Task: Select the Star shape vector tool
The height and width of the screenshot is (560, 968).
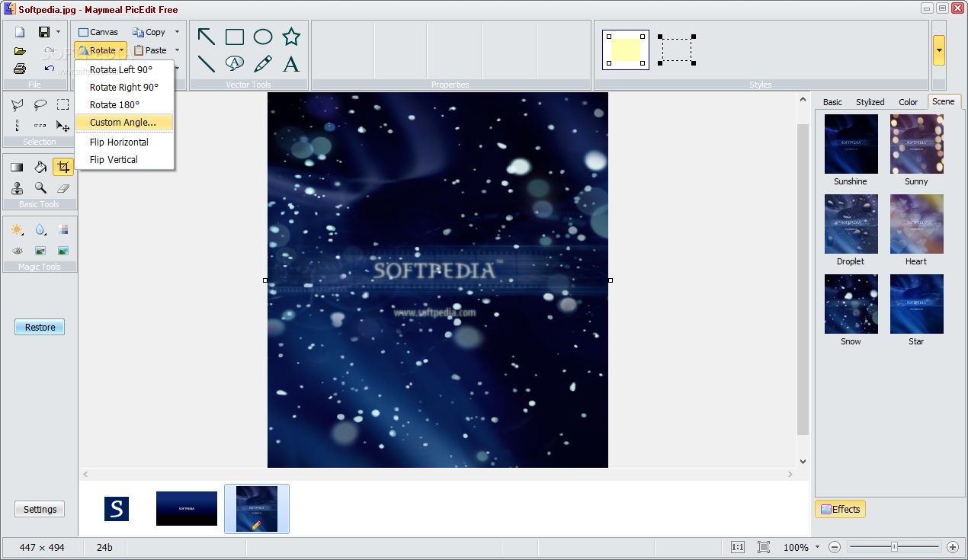Action: [291, 37]
